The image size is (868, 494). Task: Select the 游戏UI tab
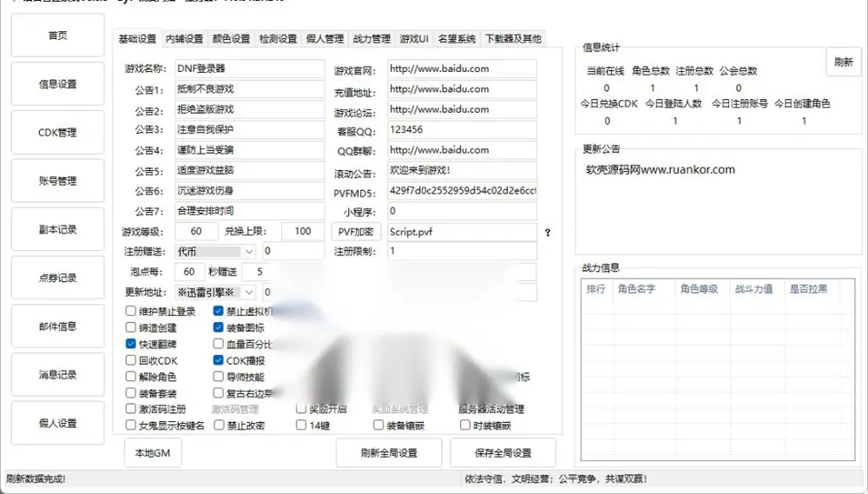pyautogui.click(x=414, y=39)
